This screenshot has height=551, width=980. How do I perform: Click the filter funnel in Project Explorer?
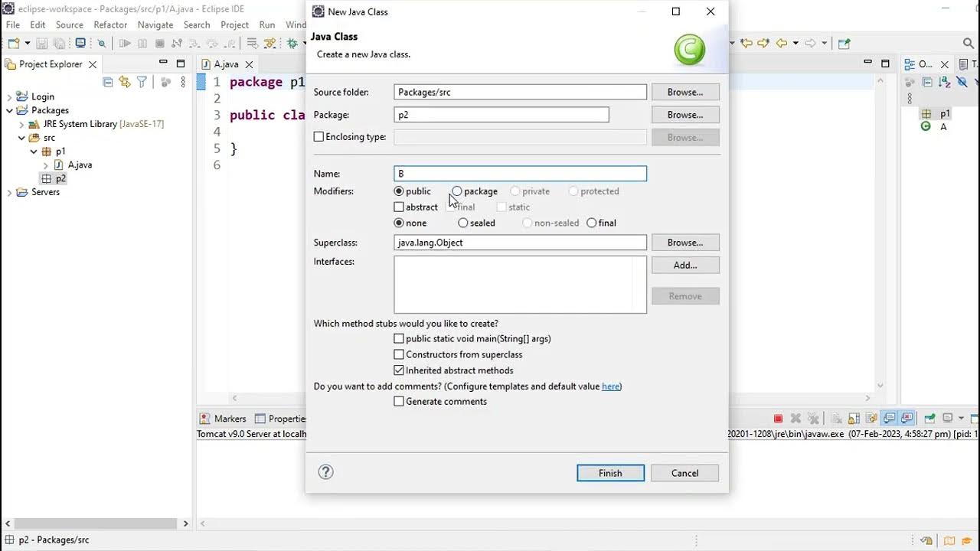[142, 82]
